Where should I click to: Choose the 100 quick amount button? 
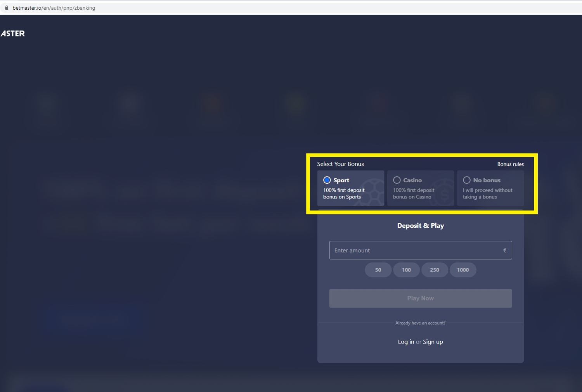coord(406,270)
